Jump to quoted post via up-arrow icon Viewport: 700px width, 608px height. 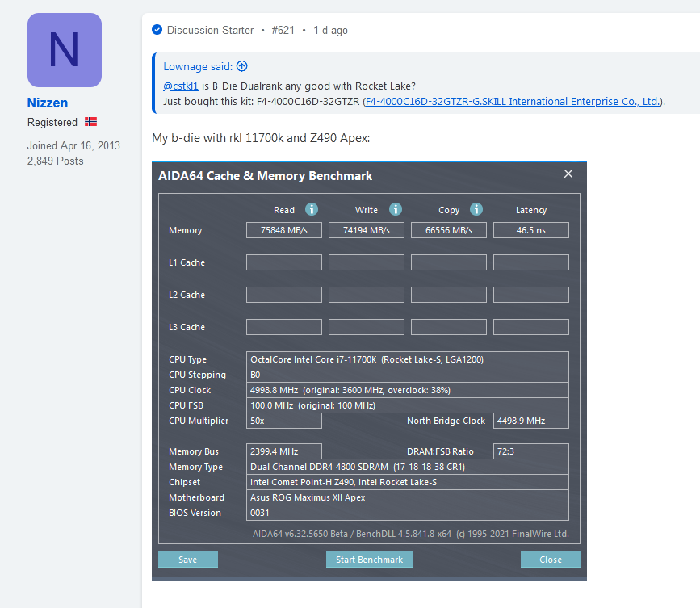242,66
